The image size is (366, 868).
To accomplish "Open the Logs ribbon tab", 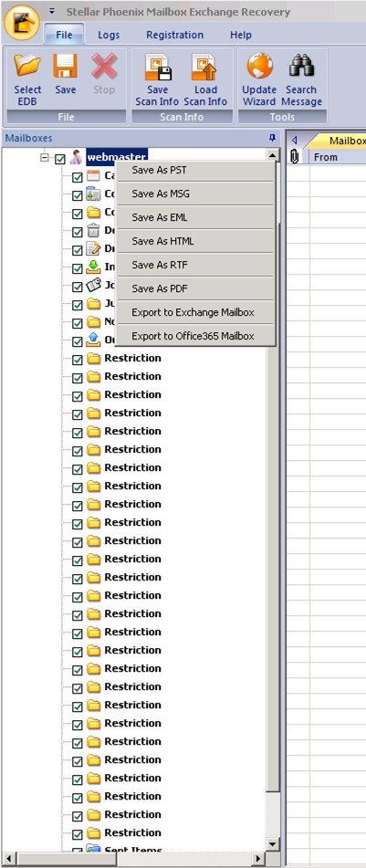I will point(109,35).
